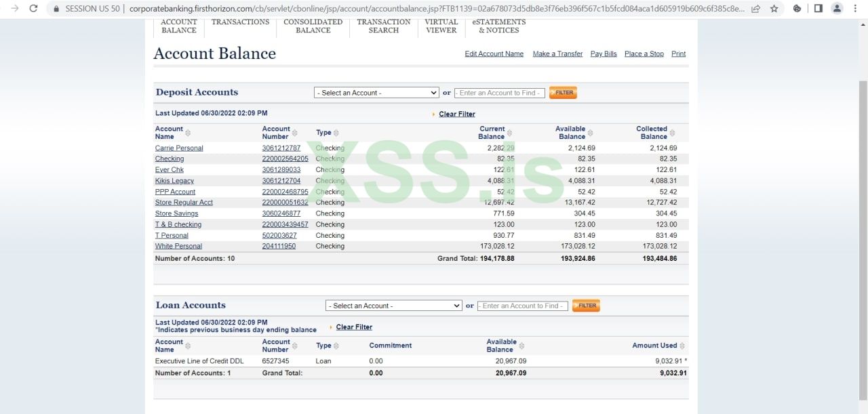Click the share icon in the address bar
The image size is (868, 414).
(755, 9)
